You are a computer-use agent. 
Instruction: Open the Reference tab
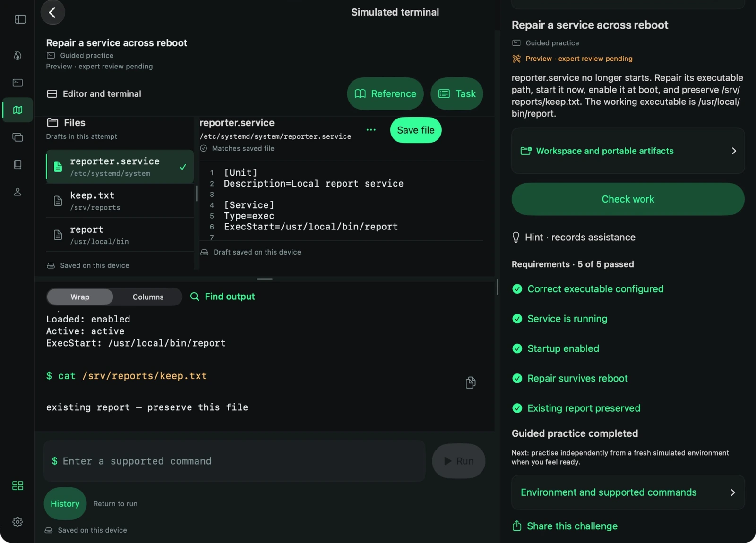tap(385, 94)
